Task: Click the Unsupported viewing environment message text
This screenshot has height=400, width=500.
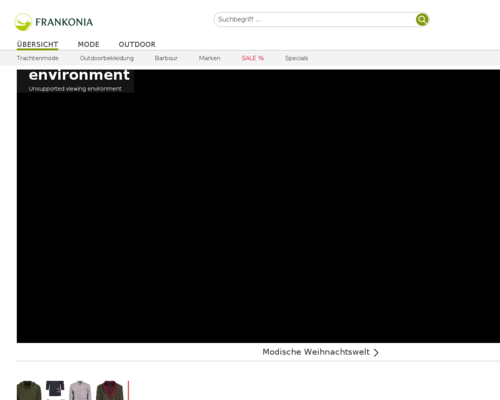Action: 75,89
